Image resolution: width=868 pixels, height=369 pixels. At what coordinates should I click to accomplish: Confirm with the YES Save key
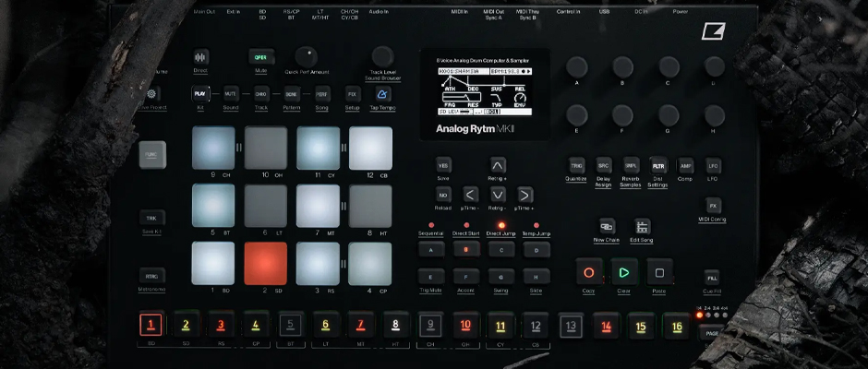(443, 165)
